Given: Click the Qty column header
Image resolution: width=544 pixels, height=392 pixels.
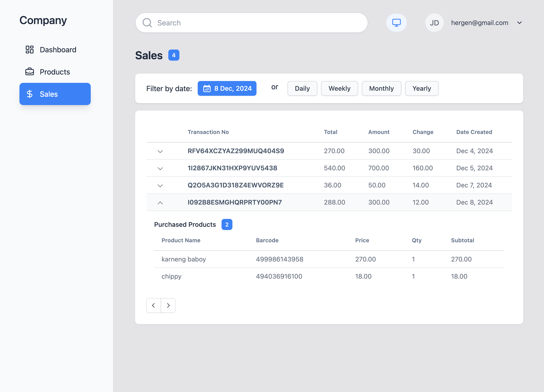Looking at the screenshot, I should click(x=417, y=240).
